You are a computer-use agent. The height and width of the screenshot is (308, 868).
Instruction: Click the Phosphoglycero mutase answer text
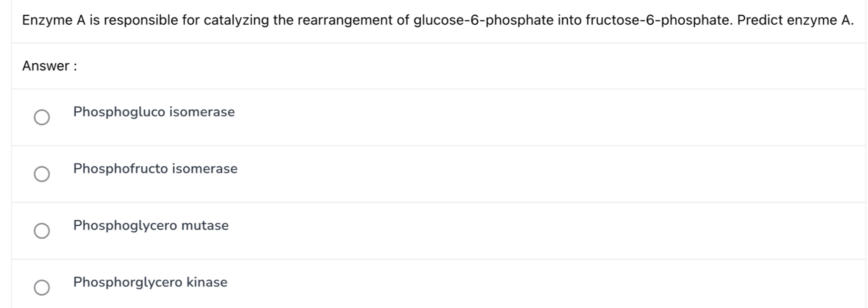[x=150, y=226]
